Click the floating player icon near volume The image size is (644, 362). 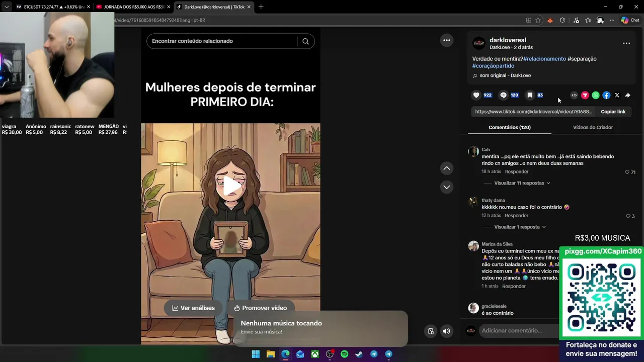(431, 331)
